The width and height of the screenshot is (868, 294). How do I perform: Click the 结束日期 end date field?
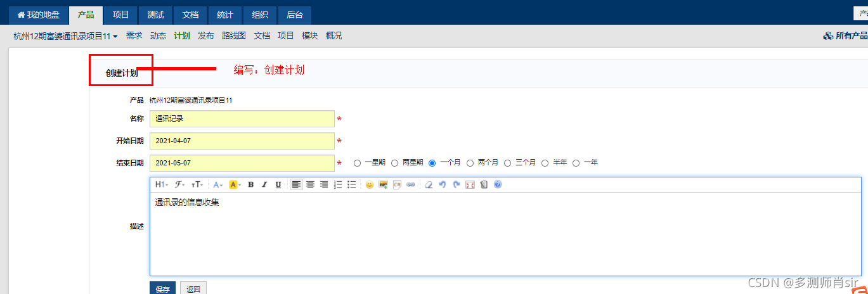point(242,163)
